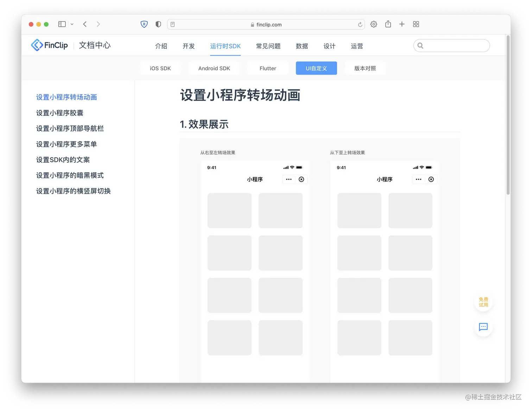Click the more dots icon in left phone mockup

(x=289, y=179)
